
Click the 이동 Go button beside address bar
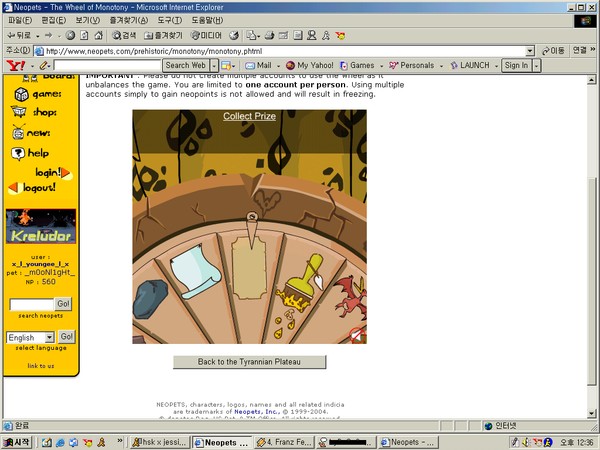click(553, 51)
